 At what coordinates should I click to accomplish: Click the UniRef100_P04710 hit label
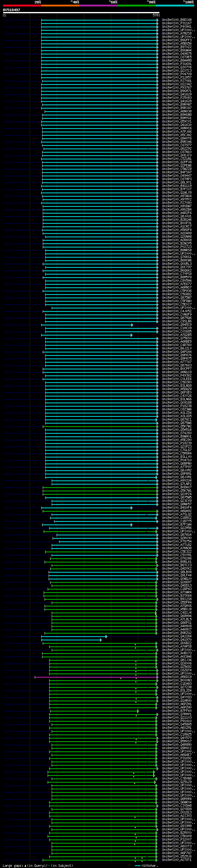coord(176,460)
